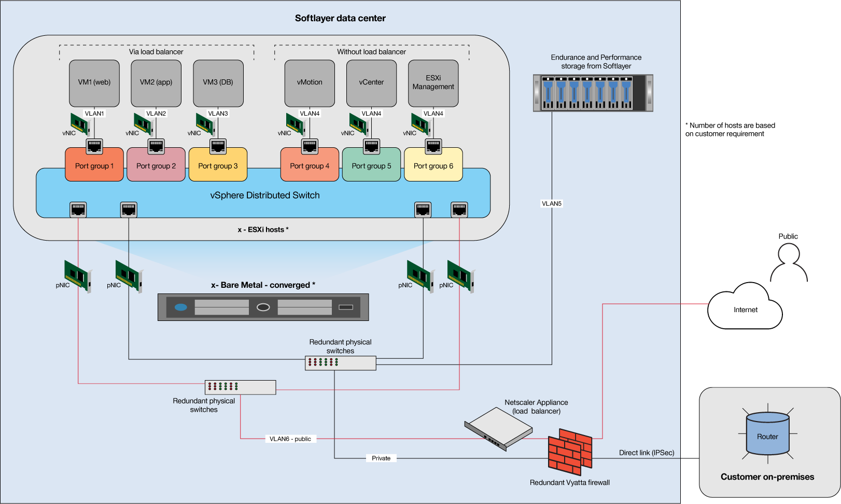Click the x - ESXi hosts label
Image resolution: width=841 pixels, height=504 pixels.
pyautogui.click(x=263, y=230)
